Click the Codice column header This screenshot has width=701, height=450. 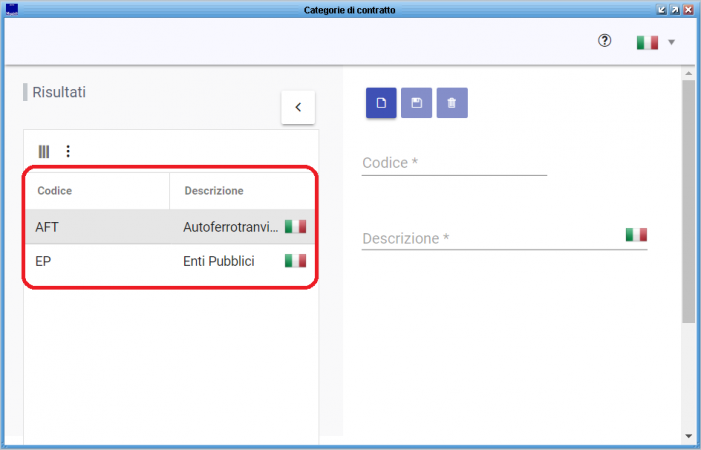click(x=97, y=191)
